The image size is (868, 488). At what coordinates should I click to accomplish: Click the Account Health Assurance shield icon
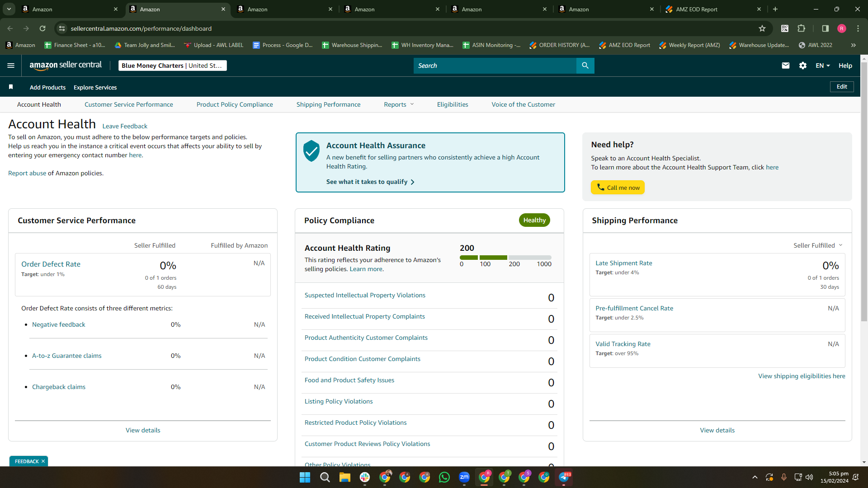click(x=311, y=151)
